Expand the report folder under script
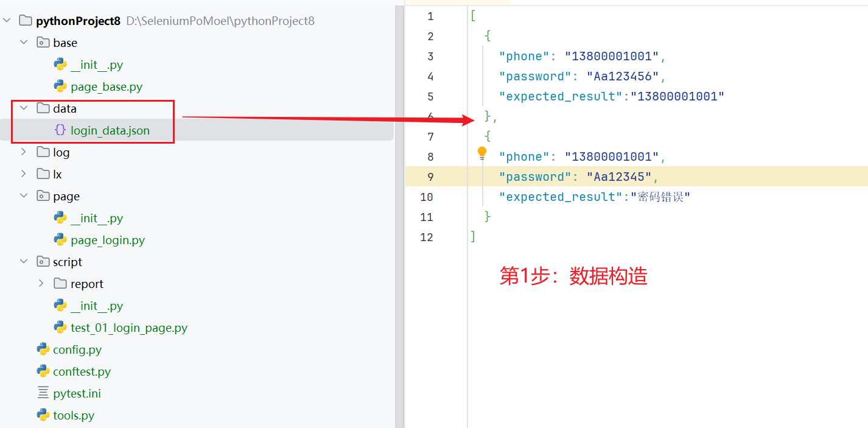 [x=41, y=284]
